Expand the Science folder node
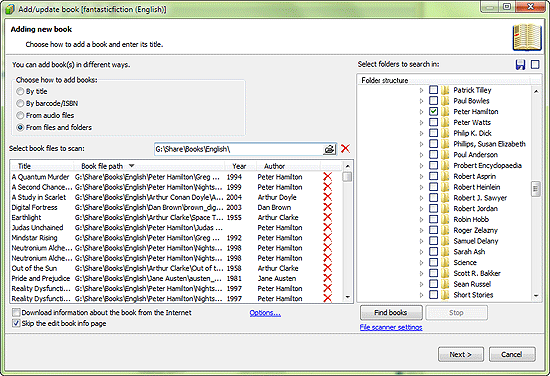Screen dimensions: 550x376 [x=421, y=262]
